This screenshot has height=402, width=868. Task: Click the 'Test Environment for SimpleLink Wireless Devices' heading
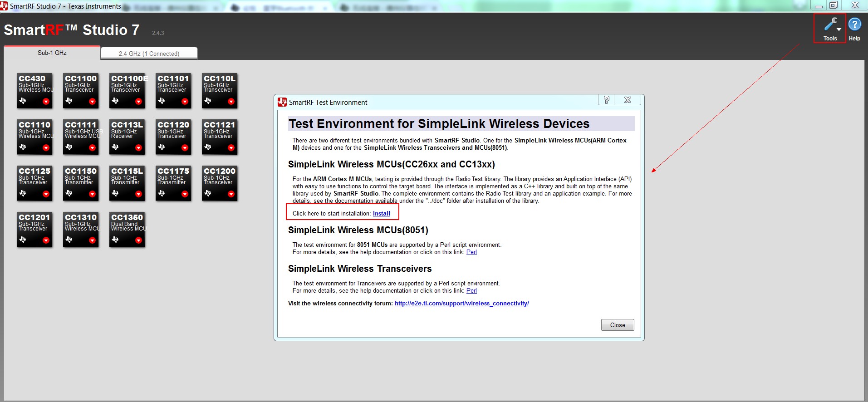point(439,123)
